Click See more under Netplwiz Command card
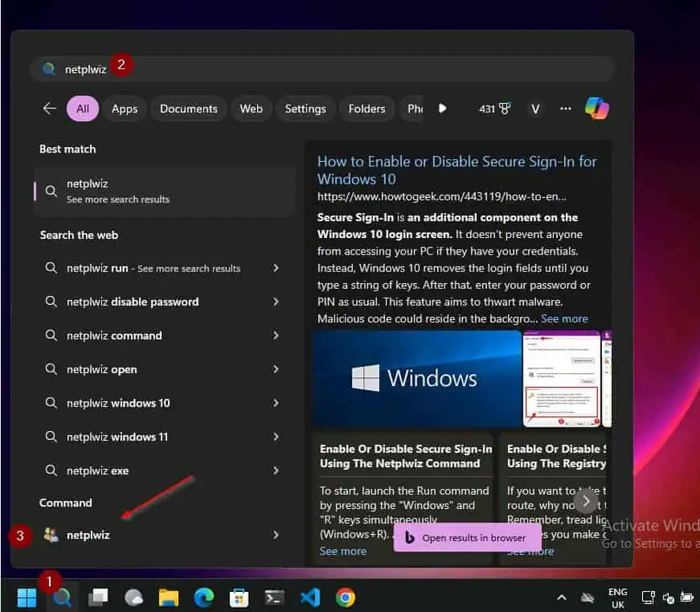This screenshot has width=700, height=612. (x=343, y=551)
